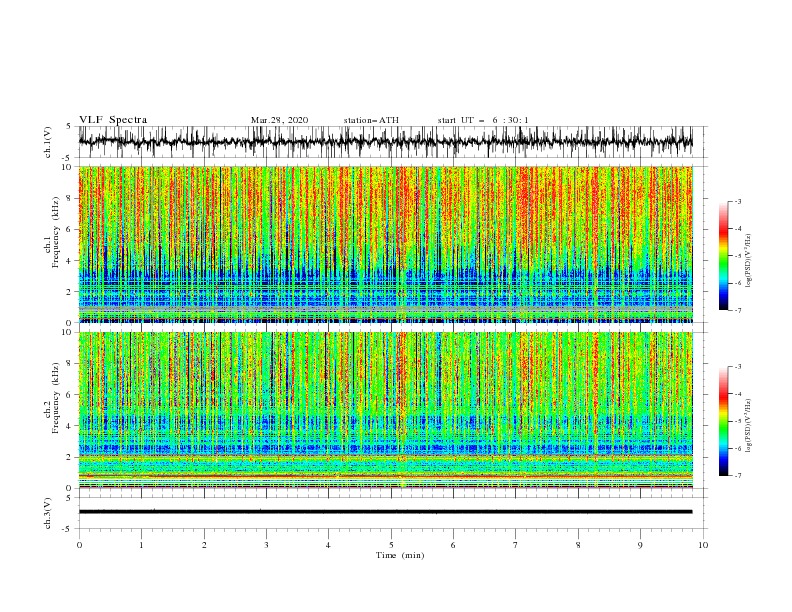
Task: Click the -5 tick on ch.2 color bar
Action: [x=737, y=421]
